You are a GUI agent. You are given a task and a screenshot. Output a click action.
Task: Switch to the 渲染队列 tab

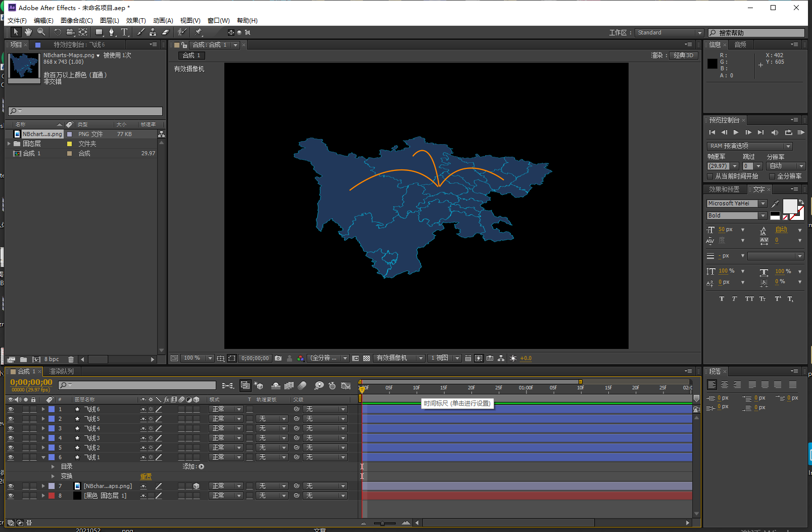[61, 371]
